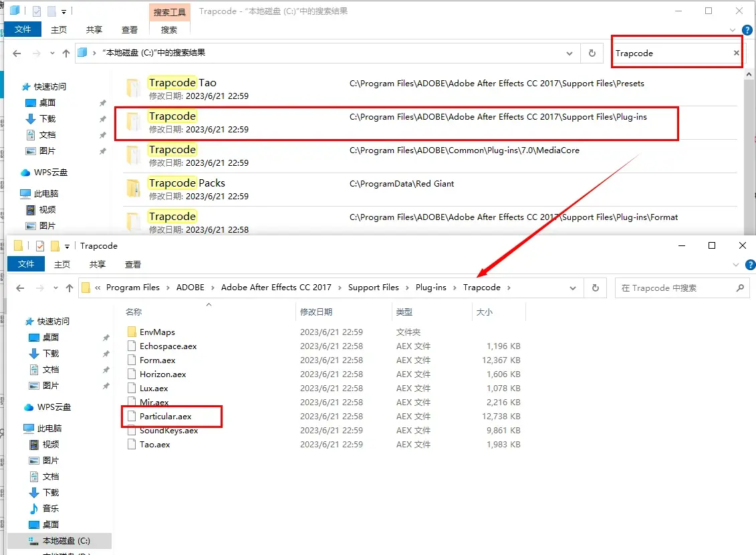
Task: Click new folder icon in Trapcode title bar
Action: [55, 246]
